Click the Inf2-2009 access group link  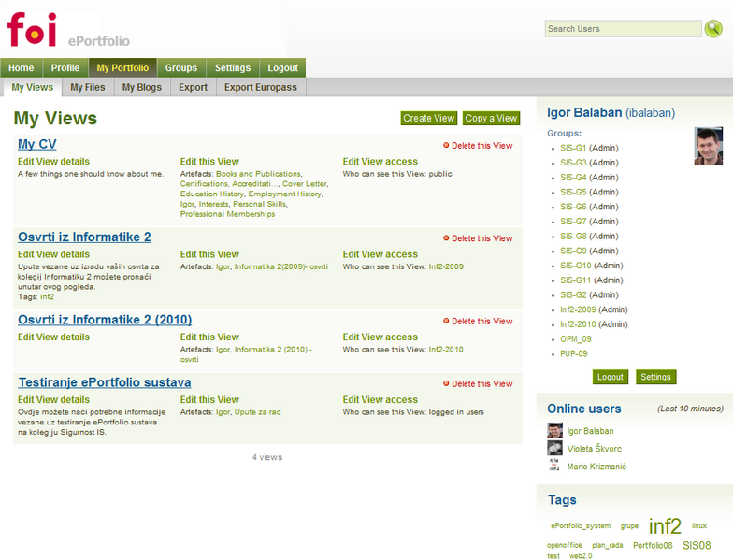[446, 266]
